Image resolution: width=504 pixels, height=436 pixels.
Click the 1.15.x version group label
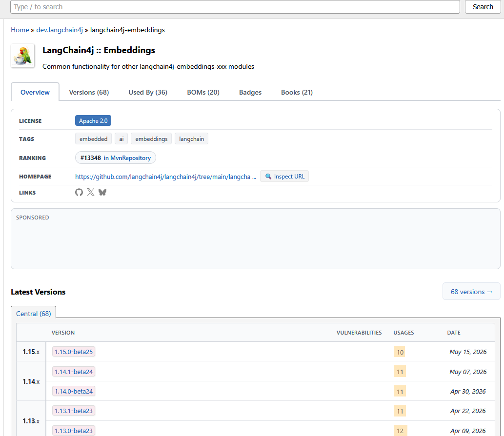(31, 352)
